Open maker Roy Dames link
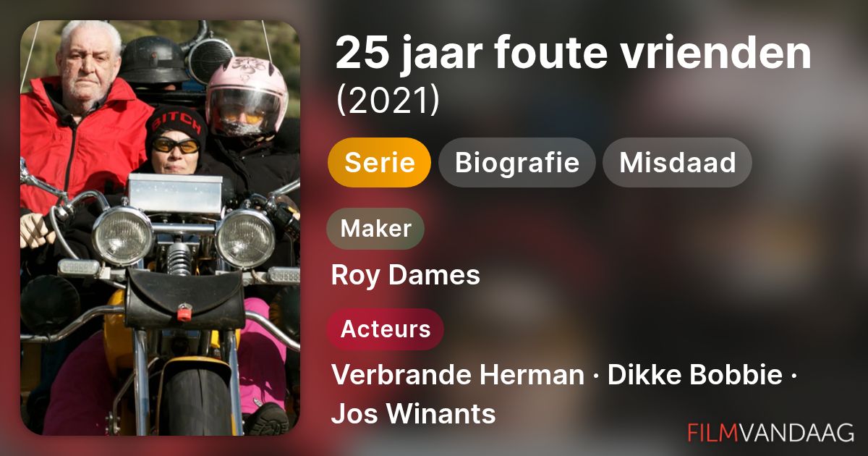This screenshot has height=456, width=868. coord(405,275)
